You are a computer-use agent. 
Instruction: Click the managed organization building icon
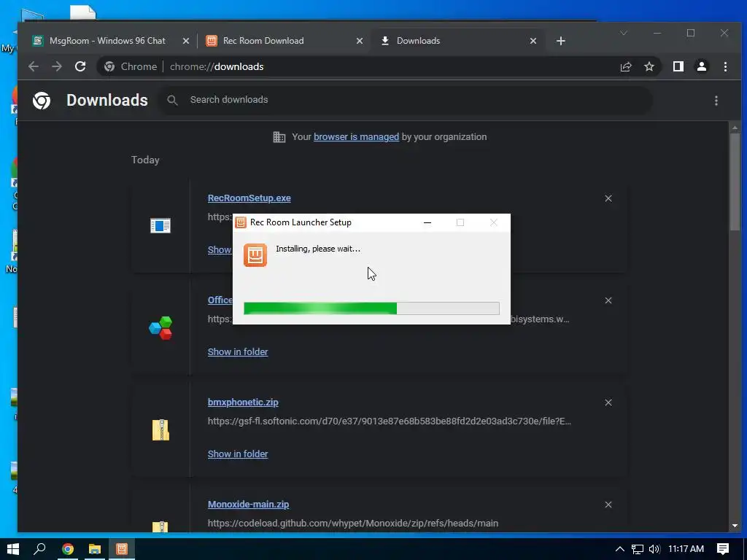coord(279,137)
